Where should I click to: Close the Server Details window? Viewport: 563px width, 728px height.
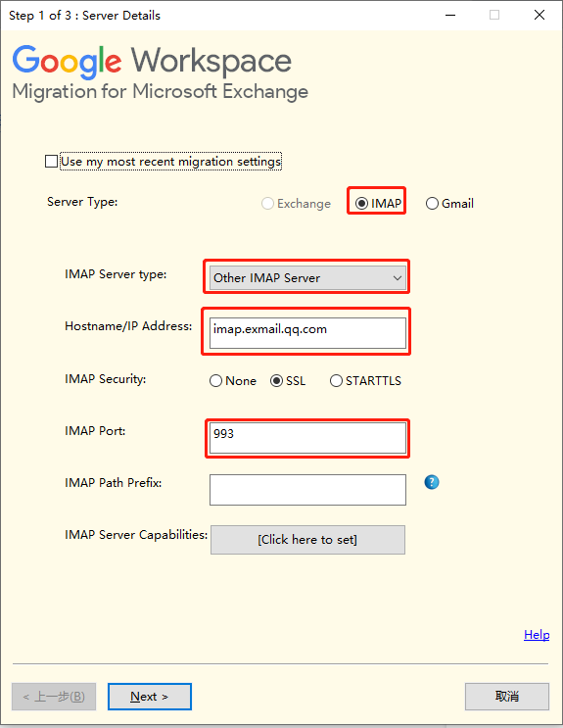coord(540,15)
